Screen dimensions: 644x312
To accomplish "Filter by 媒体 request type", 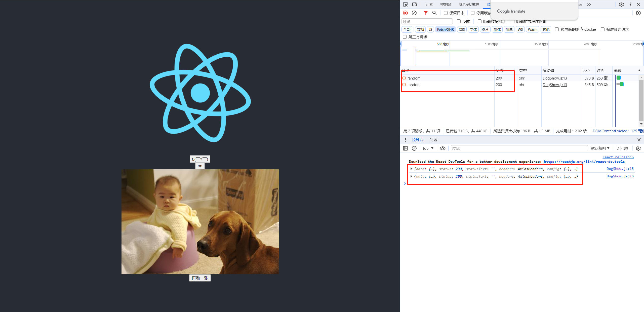I will (x=497, y=29).
